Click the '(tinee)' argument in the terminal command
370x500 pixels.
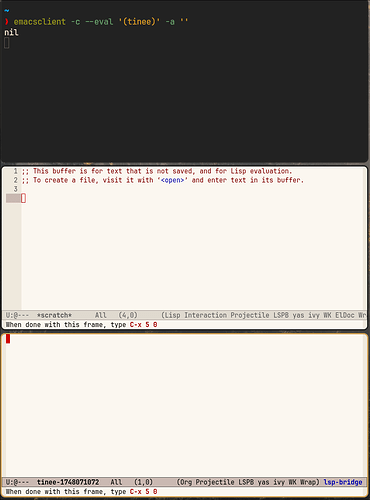[x=139, y=22]
